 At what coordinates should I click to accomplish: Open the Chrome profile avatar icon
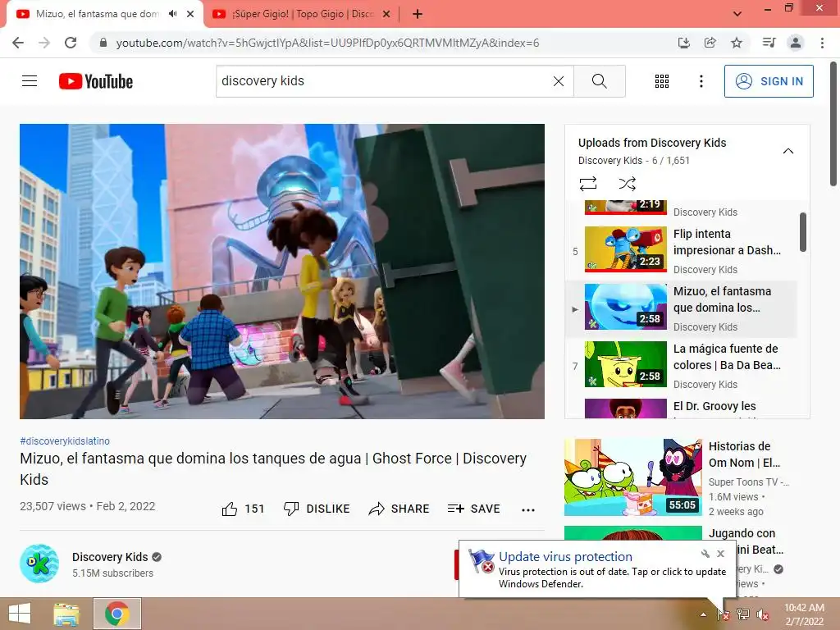coord(796,43)
